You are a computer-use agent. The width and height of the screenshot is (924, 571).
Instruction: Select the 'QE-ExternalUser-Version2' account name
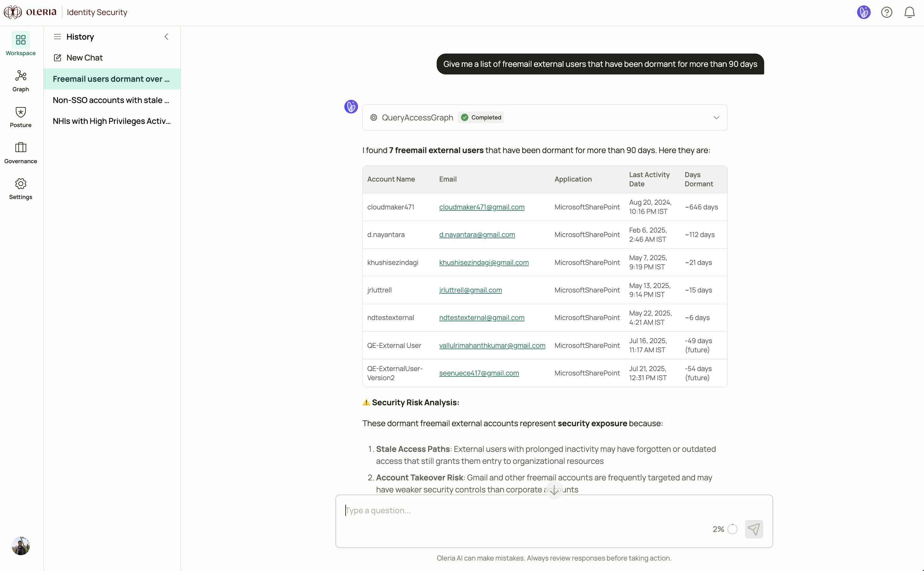(x=395, y=373)
